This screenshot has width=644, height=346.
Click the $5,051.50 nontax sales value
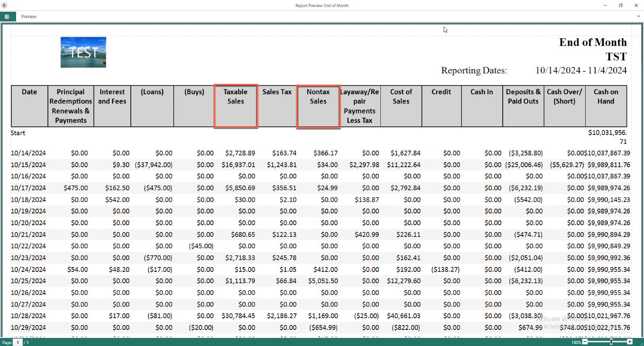tap(323, 281)
